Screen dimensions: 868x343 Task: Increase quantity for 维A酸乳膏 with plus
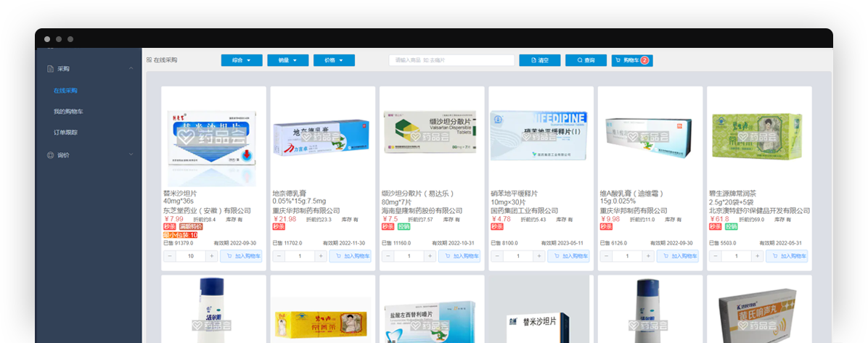pyautogui.click(x=648, y=256)
